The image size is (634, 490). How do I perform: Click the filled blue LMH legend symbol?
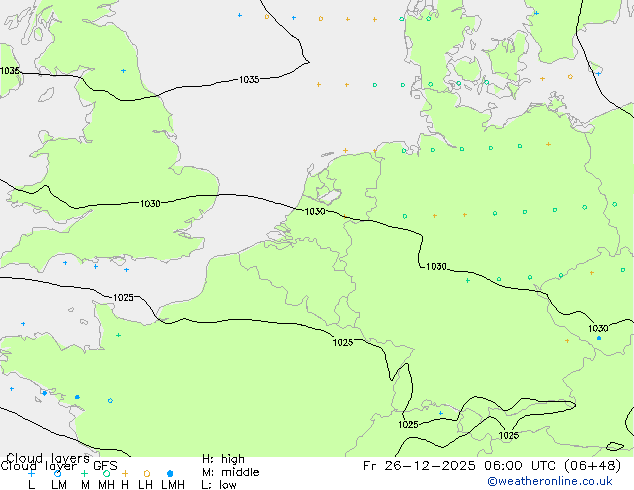(x=170, y=473)
